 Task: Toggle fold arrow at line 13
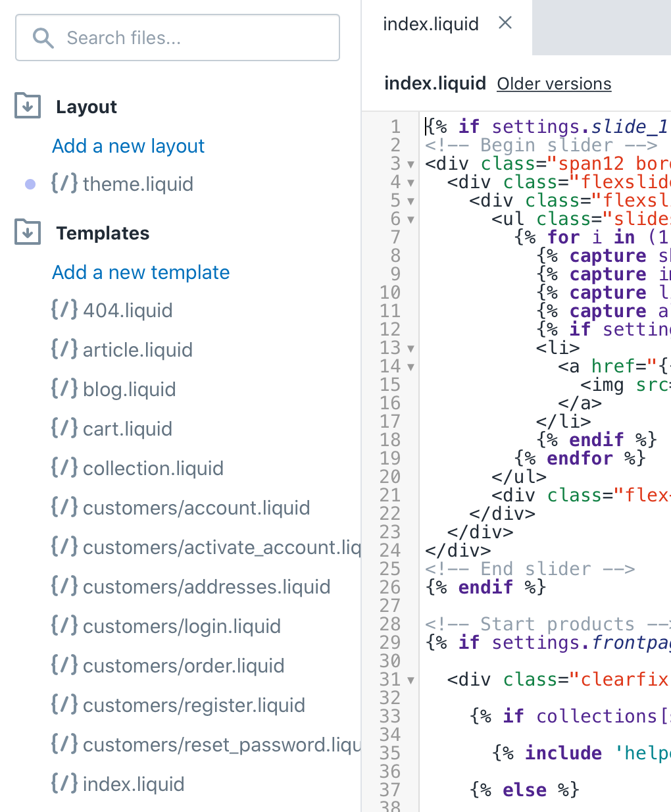point(410,349)
